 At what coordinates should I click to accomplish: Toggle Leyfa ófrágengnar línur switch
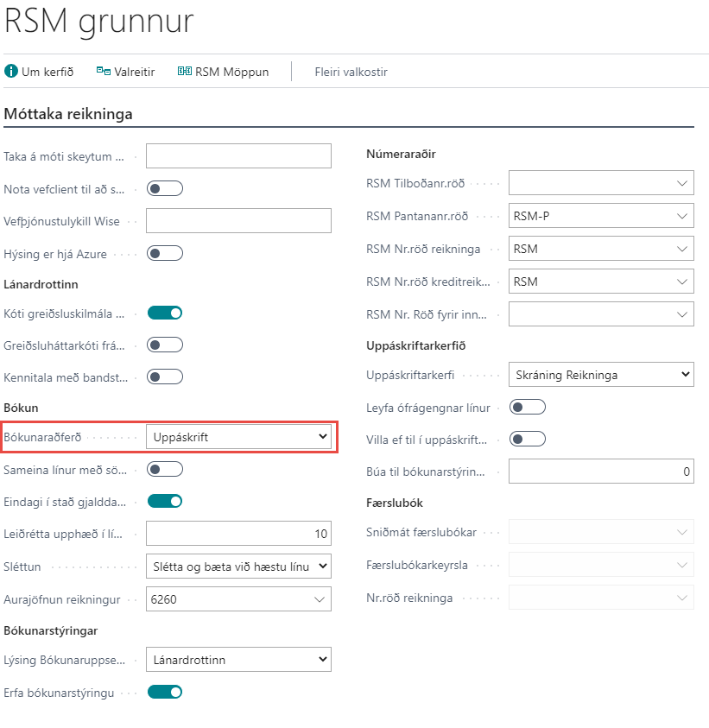pyautogui.click(x=528, y=407)
